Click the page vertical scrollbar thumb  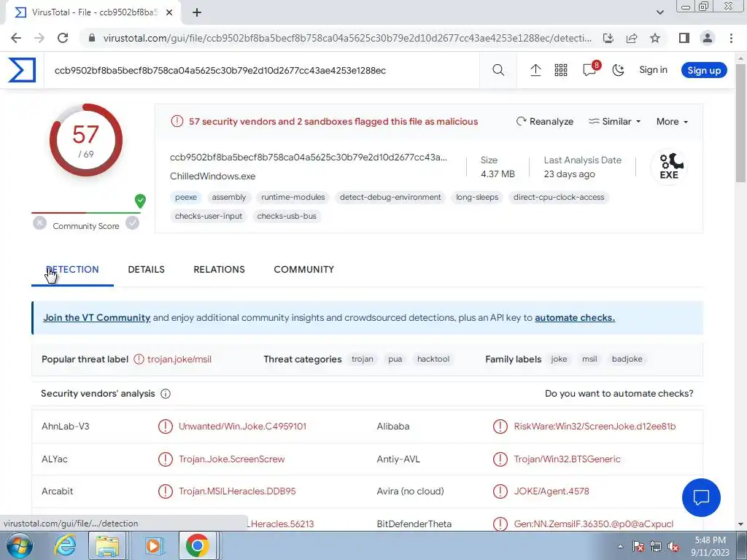pyautogui.click(x=741, y=122)
